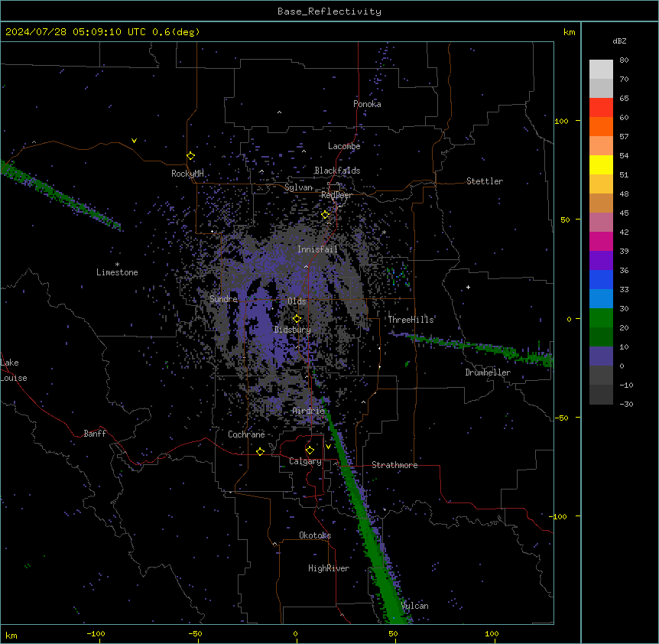Select the Ponoka city label
The height and width of the screenshot is (644, 659).
[367, 104]
